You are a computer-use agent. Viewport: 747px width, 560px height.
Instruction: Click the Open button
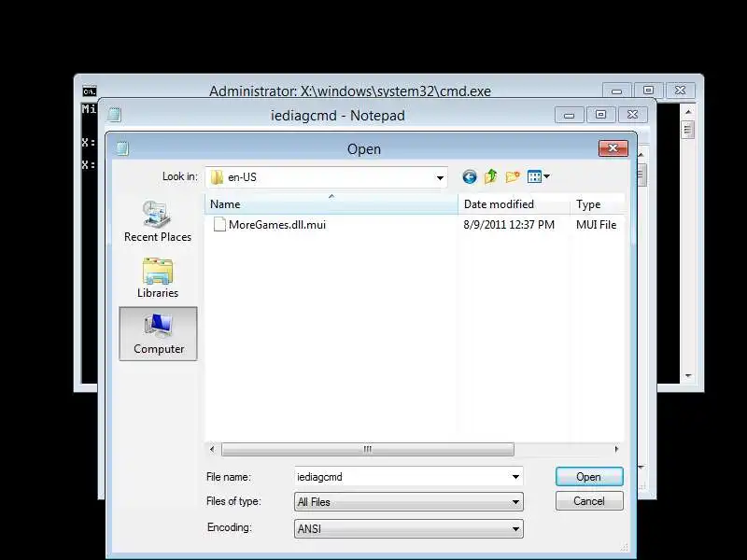[x=589, y=477]
